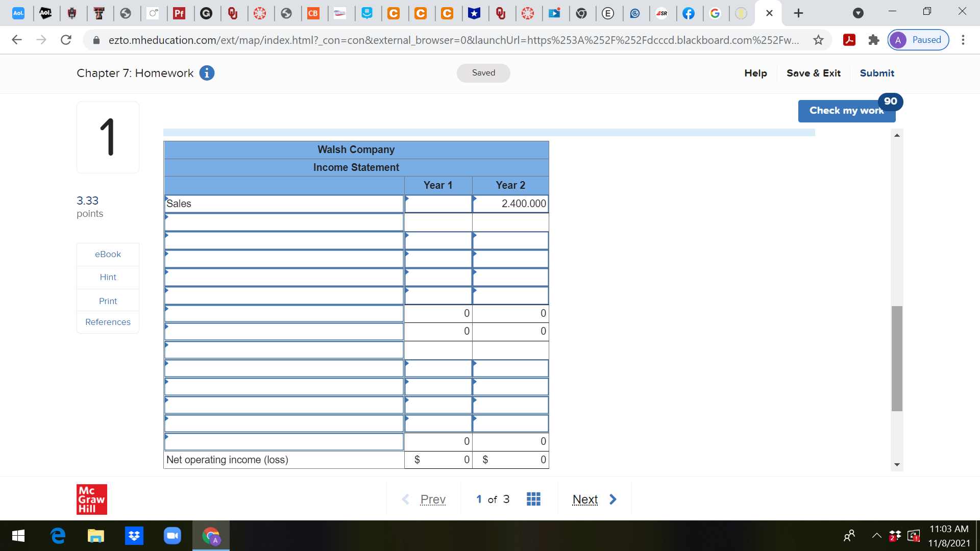Open the College Board CB bookmark
The width and height of the screenshot is (980, 551).
[x=313, y=14]
